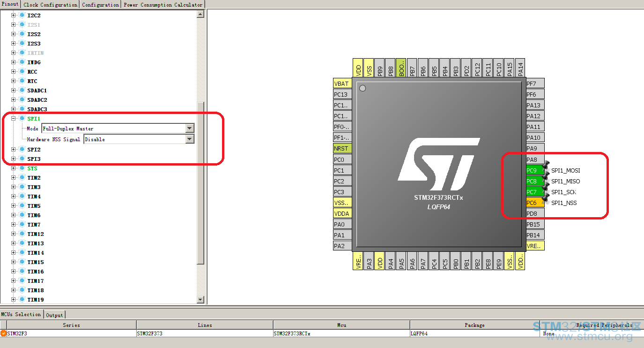The height and width of the screenshot is (348, 644).
Task: Click the I2C2 peripheral icon
Action: [22, 15]
